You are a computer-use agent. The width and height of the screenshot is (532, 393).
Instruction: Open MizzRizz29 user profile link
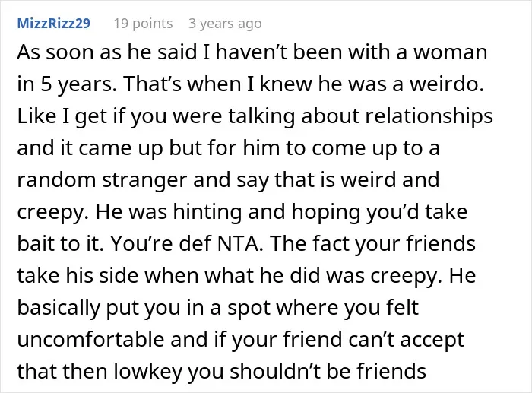54,24
